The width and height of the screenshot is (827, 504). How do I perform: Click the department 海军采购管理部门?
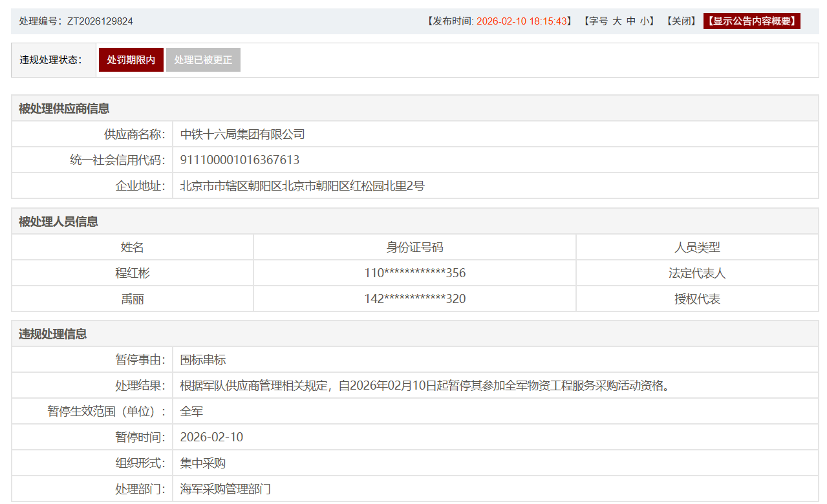[x=226, y=489]
